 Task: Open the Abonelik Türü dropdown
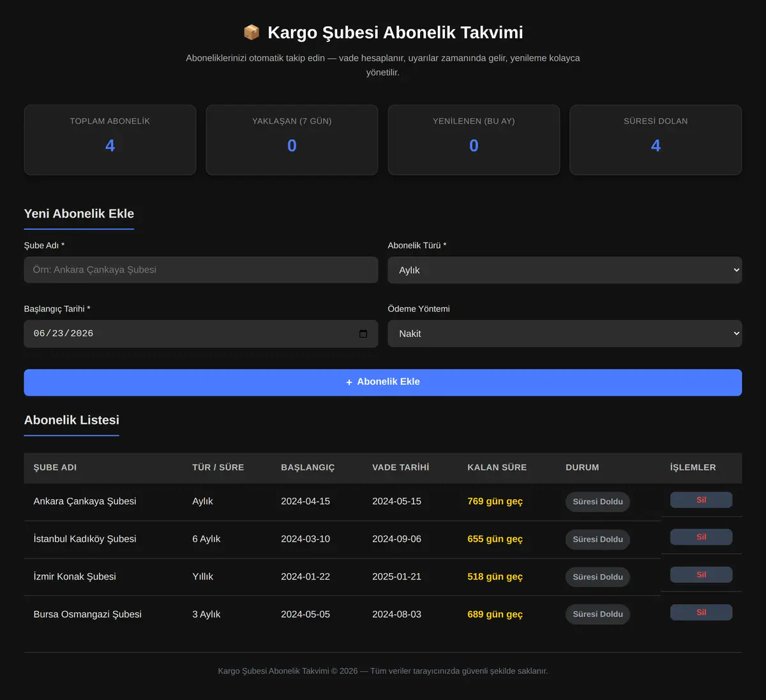pos(565,270)
